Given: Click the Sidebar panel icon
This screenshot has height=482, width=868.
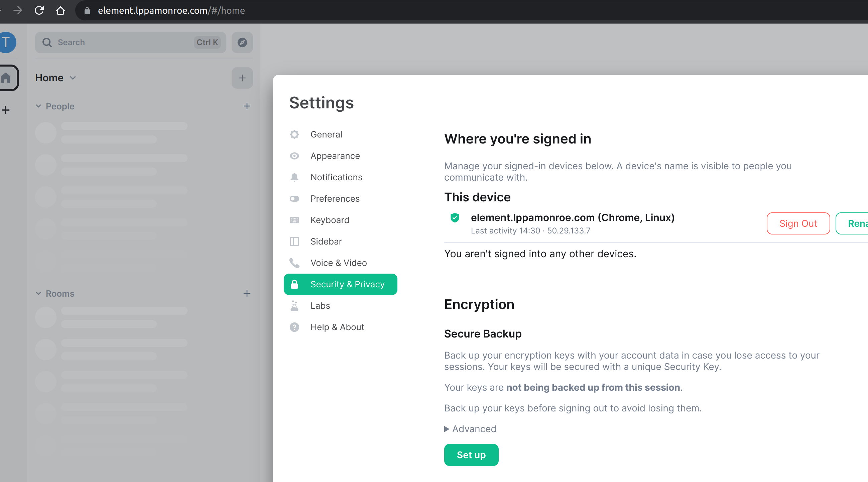Looking at the screenshot, I should tap(294, 242).
